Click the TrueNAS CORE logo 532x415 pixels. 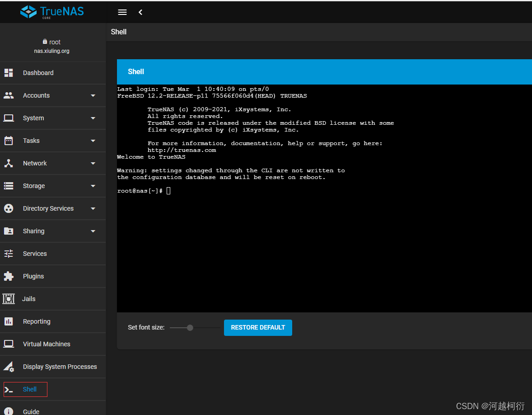pyautogui.click(x=52, y=12)
